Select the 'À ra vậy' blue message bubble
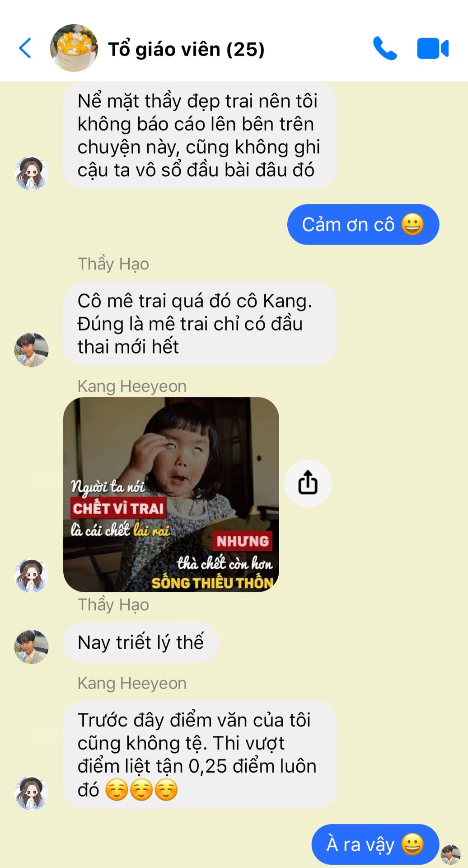The width and height of the screenshot is (468, 868). 375,844
